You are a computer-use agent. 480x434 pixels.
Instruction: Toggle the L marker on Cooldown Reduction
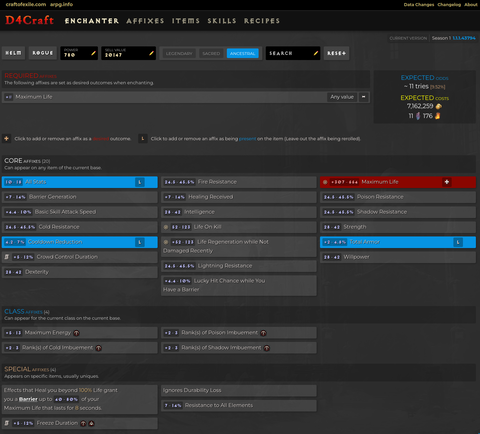point(140,242)
